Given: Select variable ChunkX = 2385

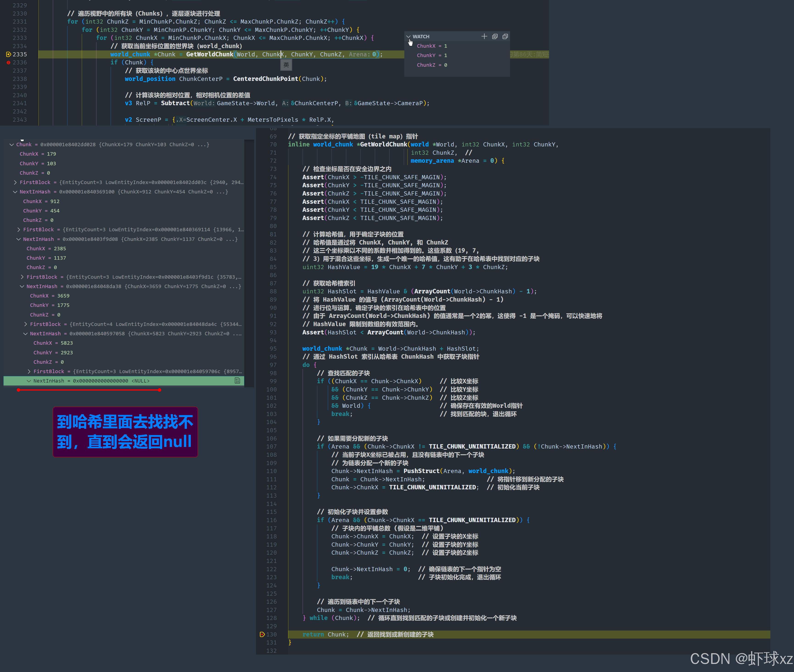Looking at the screenshot, I should (x=46, y=248).
